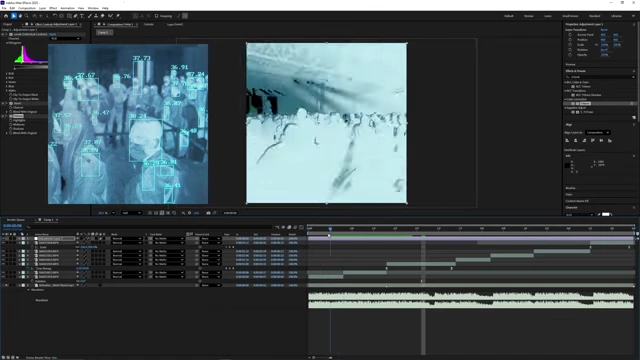Select the Type (T) tool

(x=82, y=16)
